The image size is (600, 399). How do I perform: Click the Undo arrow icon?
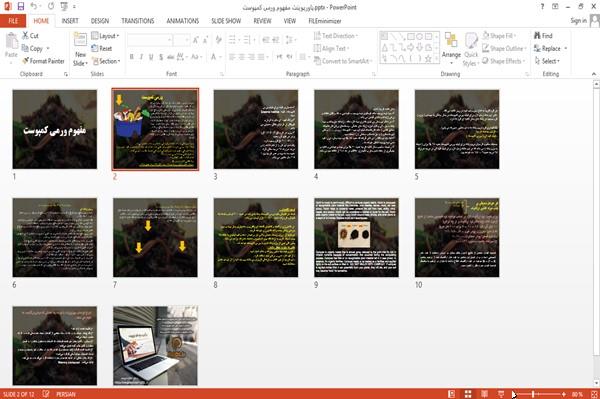pyautogui.click(x=34, y=6)
